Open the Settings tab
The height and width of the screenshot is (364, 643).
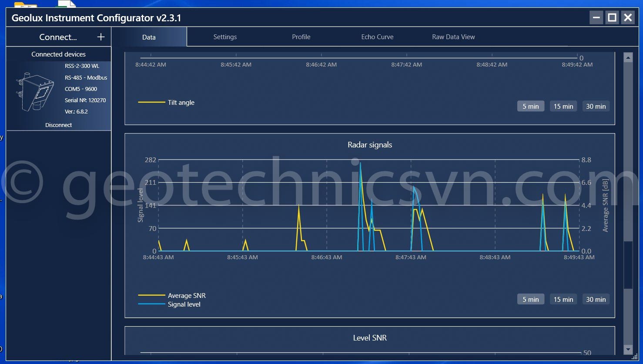[225, 37]
